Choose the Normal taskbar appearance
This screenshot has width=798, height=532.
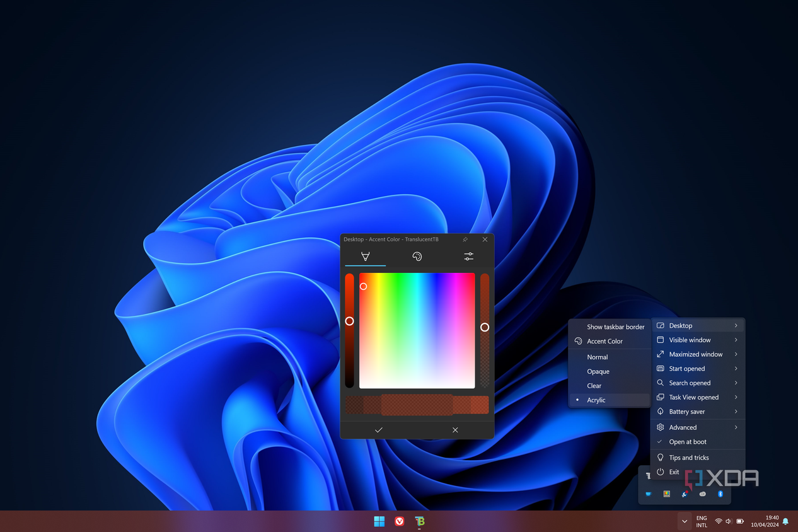[610, 357]
